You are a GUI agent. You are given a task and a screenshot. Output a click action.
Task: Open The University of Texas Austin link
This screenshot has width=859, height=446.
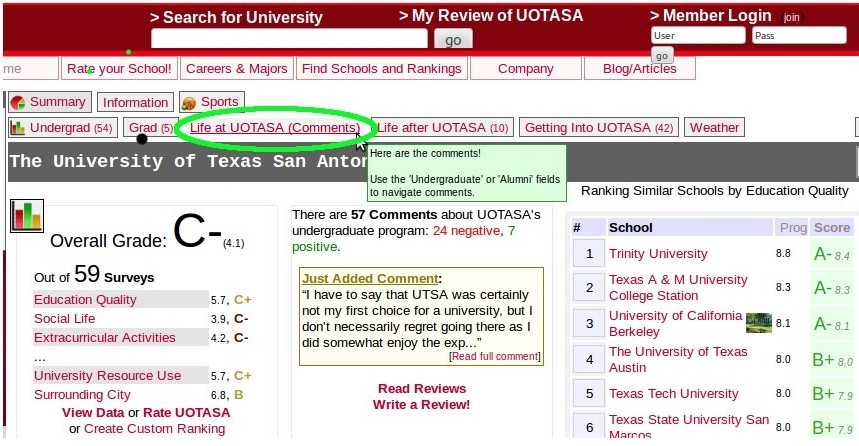pyautogui.click(x=678, y=359)
